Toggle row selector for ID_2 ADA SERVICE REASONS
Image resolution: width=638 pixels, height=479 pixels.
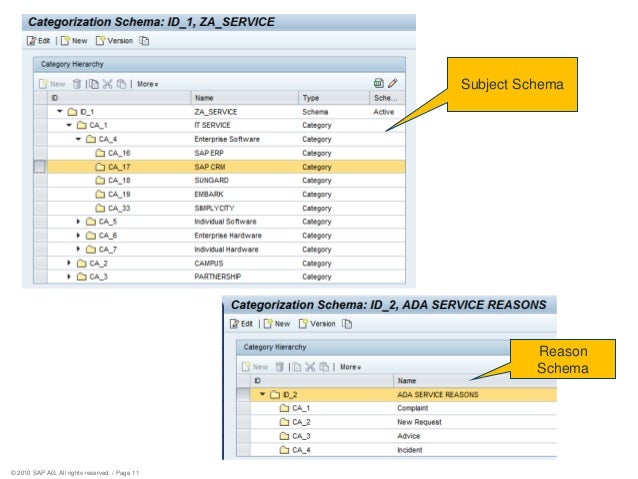click(x=243, y=394)
